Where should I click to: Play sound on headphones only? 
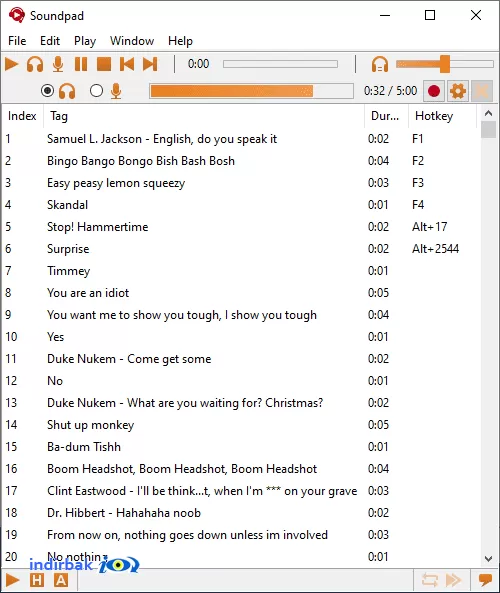tap(35, 64)
